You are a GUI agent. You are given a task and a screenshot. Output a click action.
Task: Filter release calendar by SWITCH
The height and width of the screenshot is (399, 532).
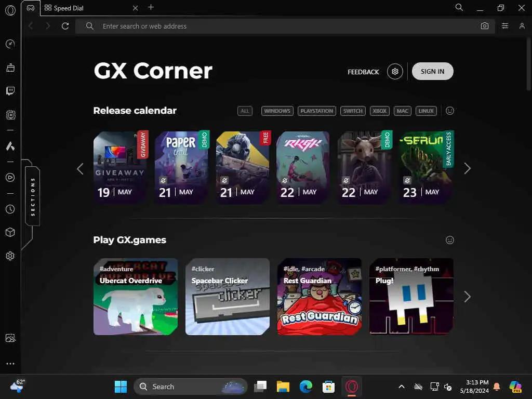tap(353, 111)
